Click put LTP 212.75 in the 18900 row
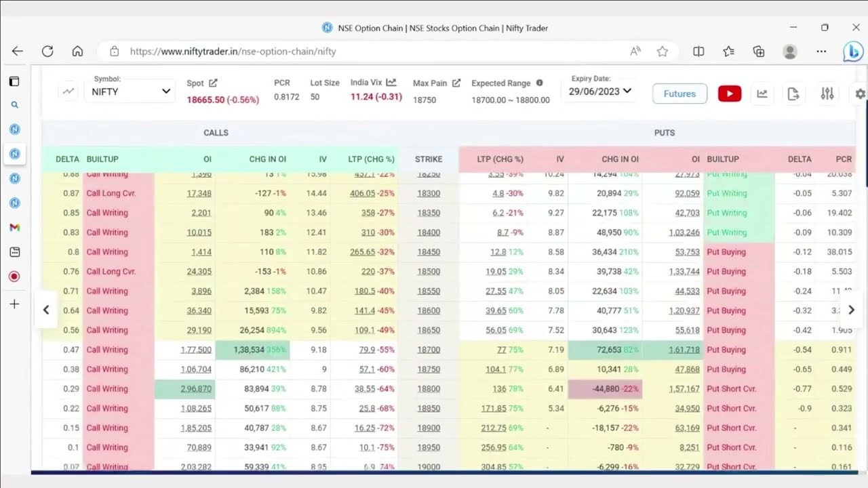 (x=494, y=428)
